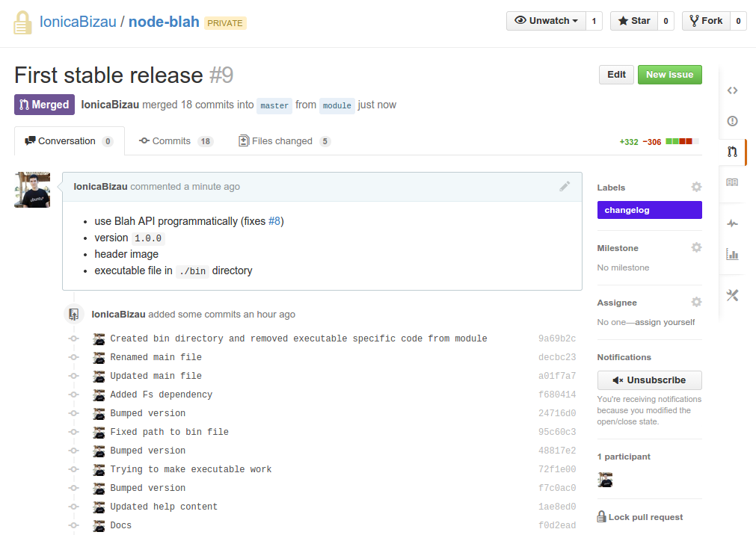Click the purple changelog label
Viewport: 756px width, 535px height.
(x=649, y=211)
